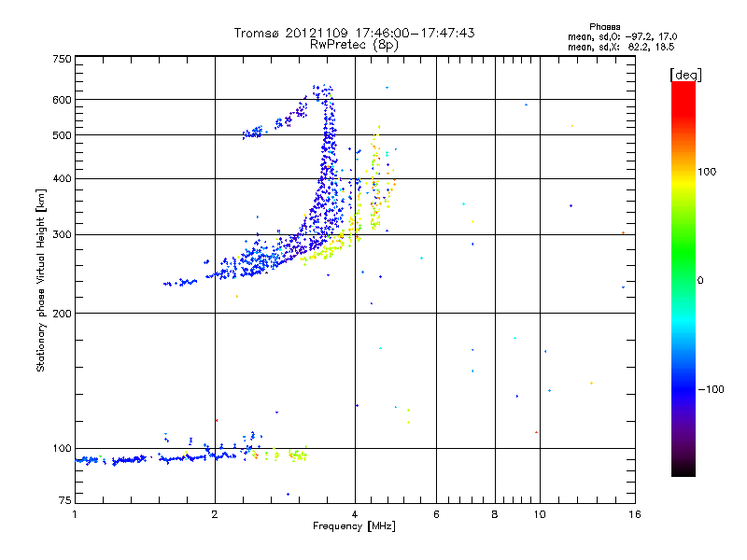Click the plot title 'Tromsø 20121109 17:46:00-17:47:43'
The height and width of the screenshot is (560, 747).
click(x=354, y=33)
